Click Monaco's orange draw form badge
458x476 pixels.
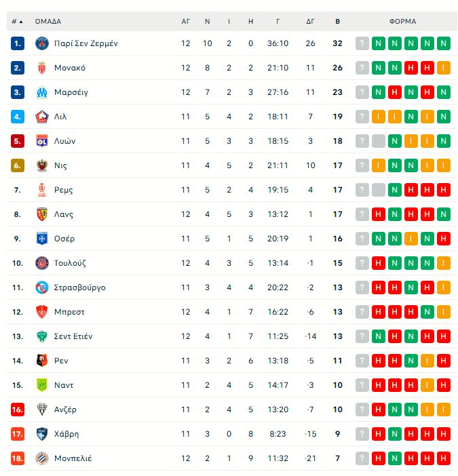(444, 68)
